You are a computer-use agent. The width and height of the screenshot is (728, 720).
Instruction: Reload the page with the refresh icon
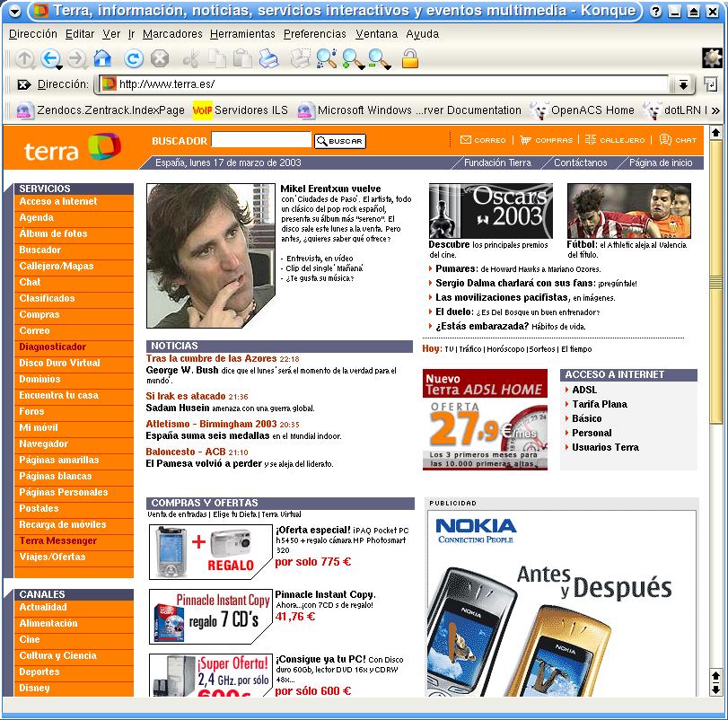tap(134, 59)
